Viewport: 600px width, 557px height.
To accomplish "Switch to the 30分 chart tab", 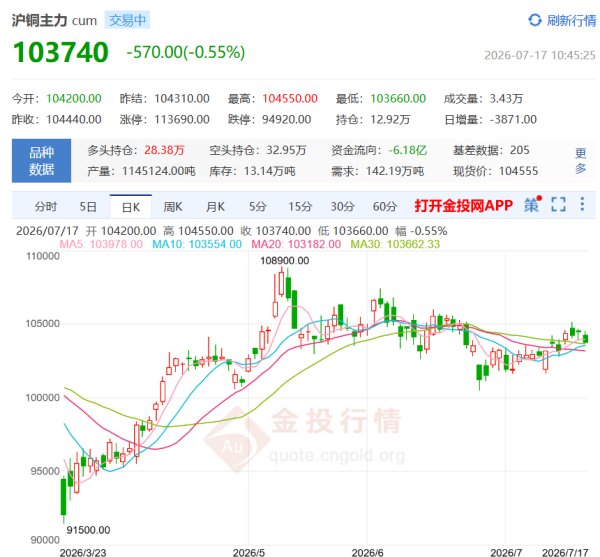I will coord(342,207).
